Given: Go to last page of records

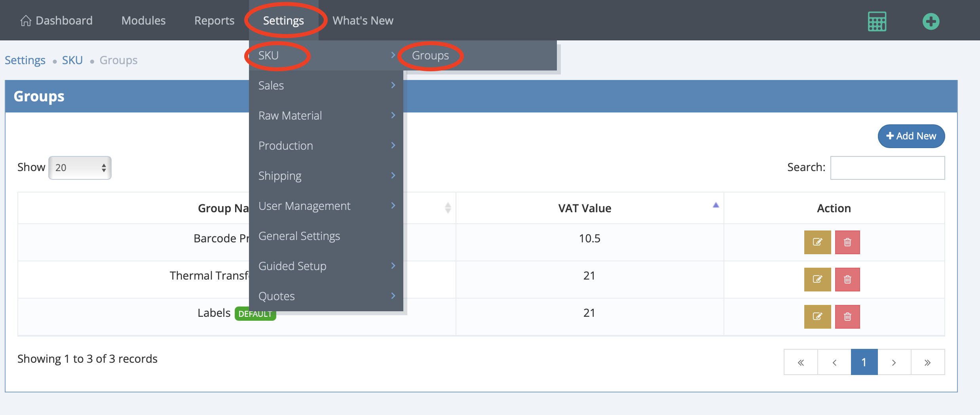Looking at the screenshot, I should (927, 362).
